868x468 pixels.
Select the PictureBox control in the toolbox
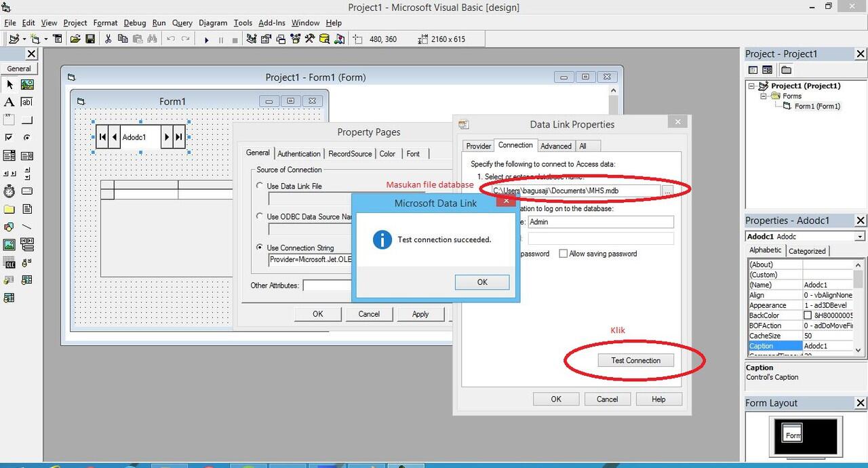pos(27,85)
